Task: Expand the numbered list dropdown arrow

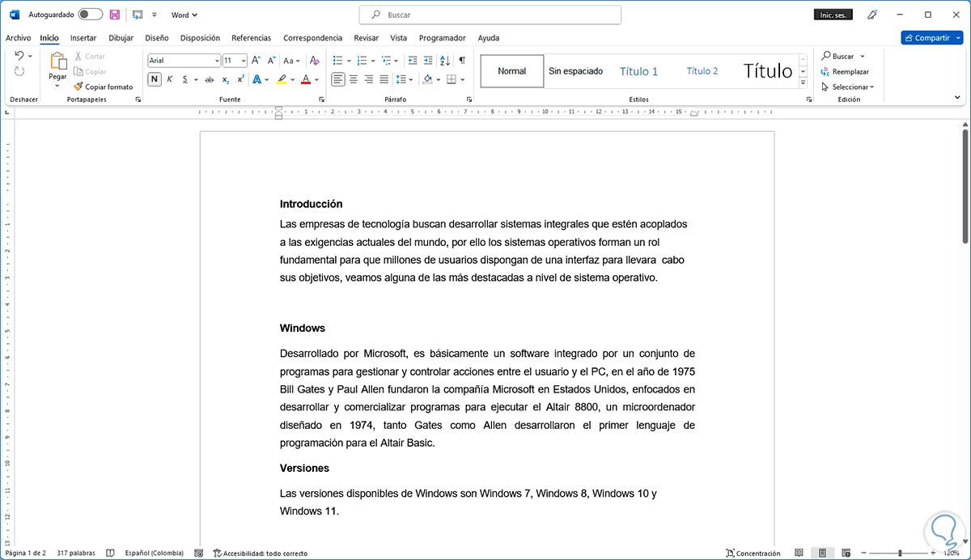Action: [x=373, y=61]
